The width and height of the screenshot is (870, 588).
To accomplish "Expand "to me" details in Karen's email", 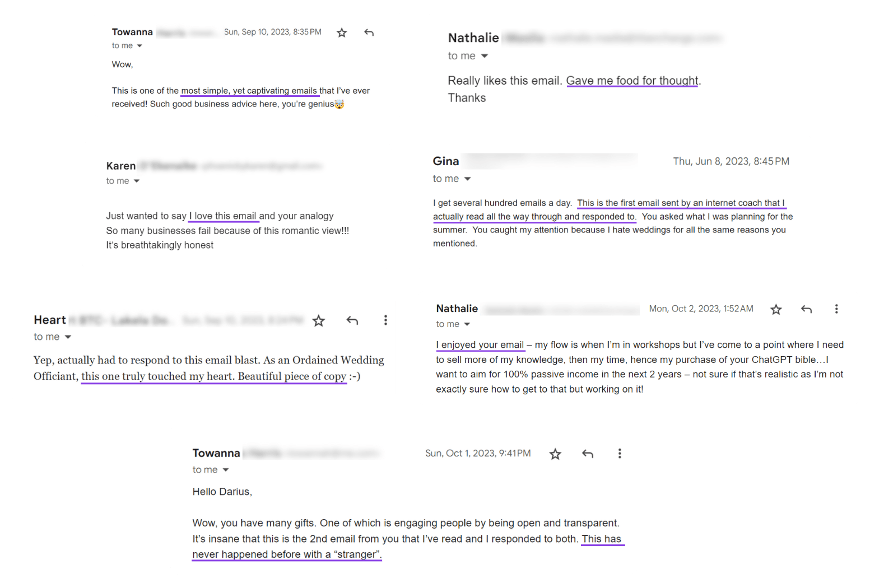I will click(x=137, y=181).
